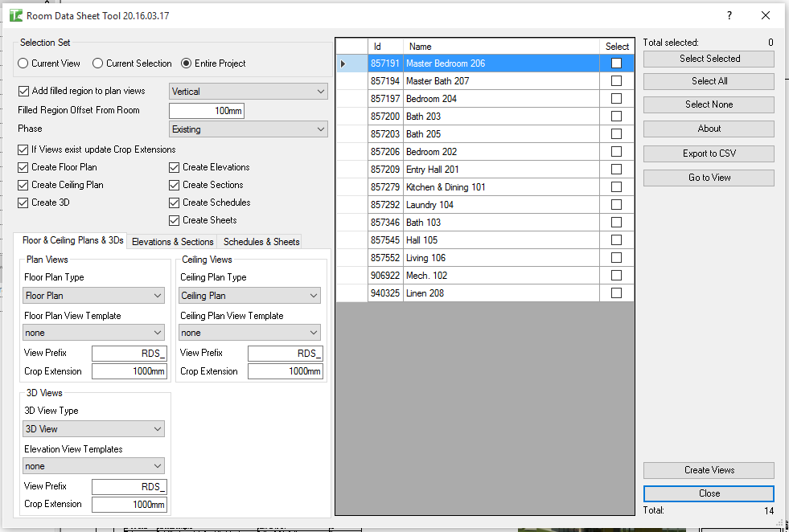Screen dimensions: 789x532
Task: Click the Filled Region Offset input field
Action: point(207,111)
